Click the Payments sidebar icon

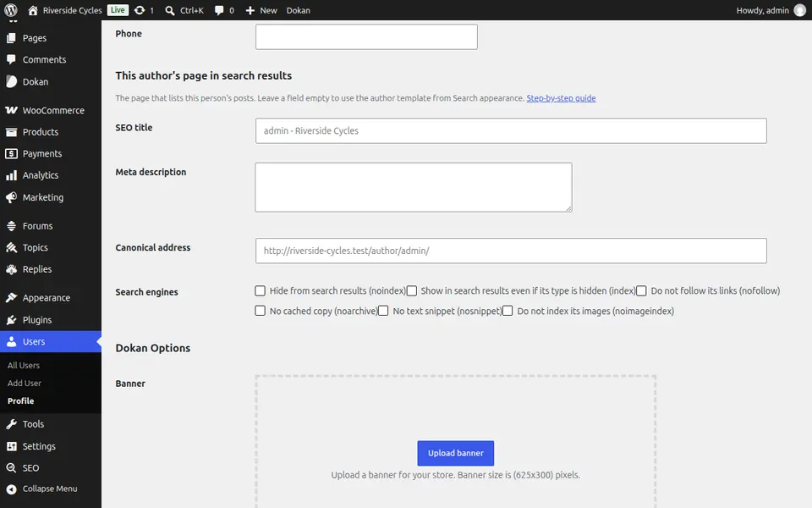[11, 154]
